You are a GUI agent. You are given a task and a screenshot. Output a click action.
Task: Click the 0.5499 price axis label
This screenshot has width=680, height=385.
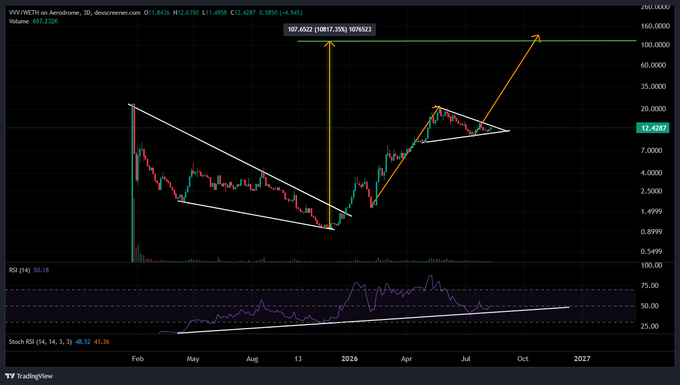pyautogui.click(x=651, y=251)
